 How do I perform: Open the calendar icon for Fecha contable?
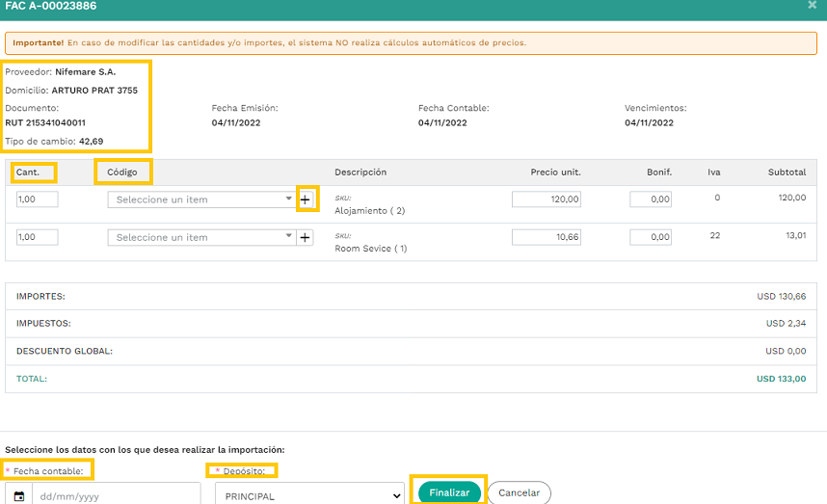pos(19,496)
